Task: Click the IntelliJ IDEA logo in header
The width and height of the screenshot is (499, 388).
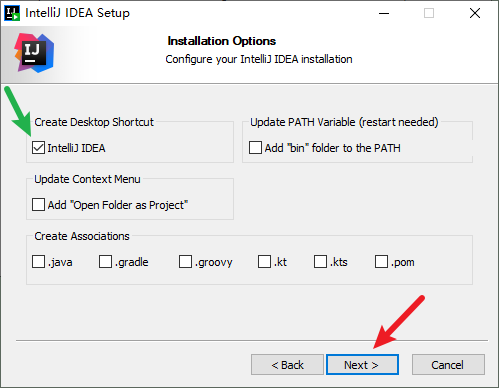Action: pyautogui.click(x=34, y=53)
